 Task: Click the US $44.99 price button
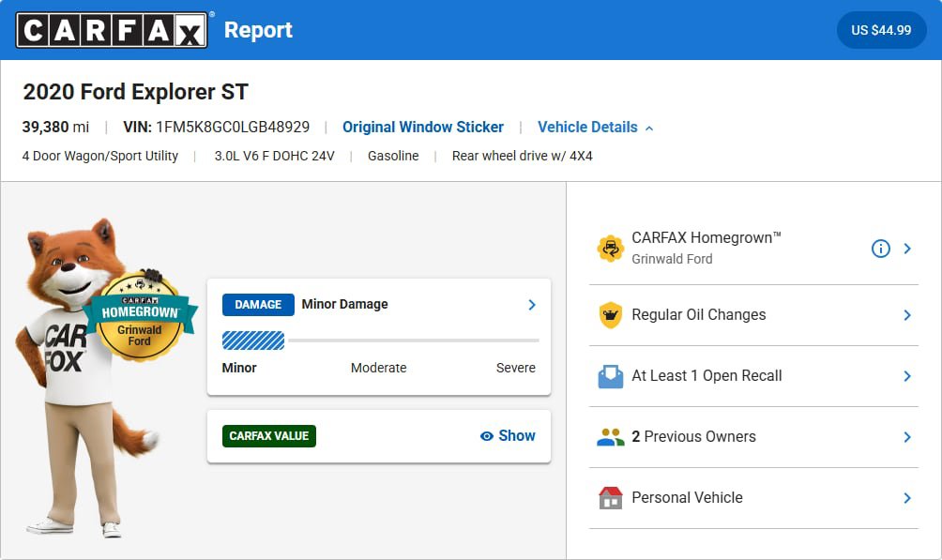coord(881,30)
